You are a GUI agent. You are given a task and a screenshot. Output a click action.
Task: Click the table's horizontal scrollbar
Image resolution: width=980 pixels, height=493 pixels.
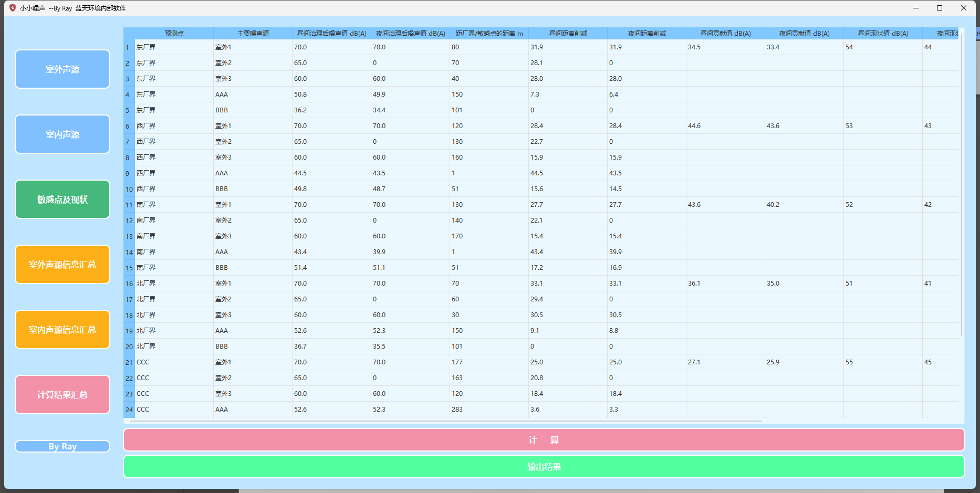pos(445,421)
